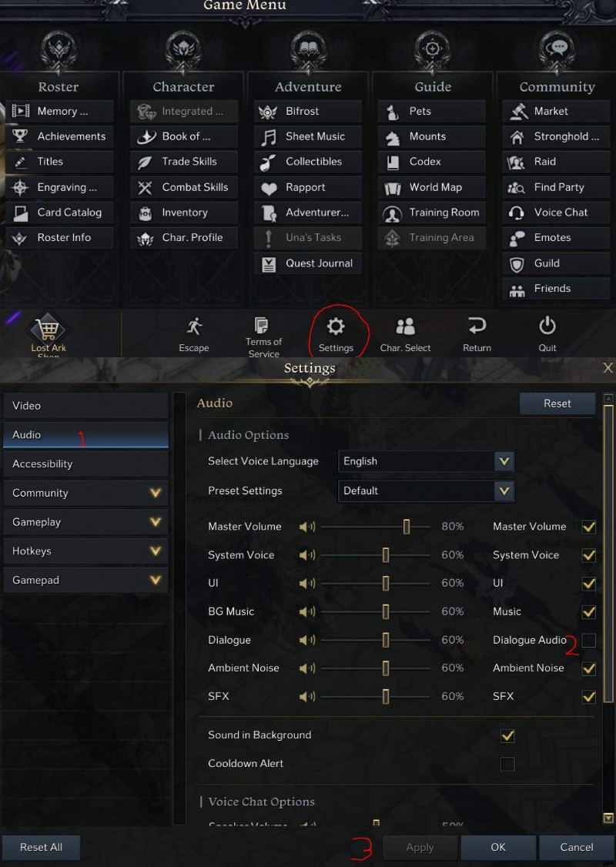Open the Accessibility settings tab
The height and width of the screenshot is (867, 616).
coord(85,464)
